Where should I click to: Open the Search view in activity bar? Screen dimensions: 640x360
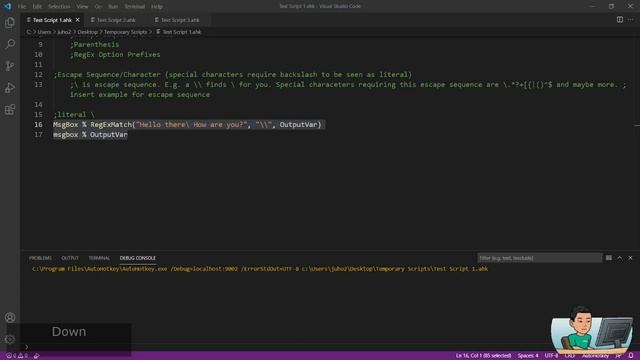click(10, 44)
